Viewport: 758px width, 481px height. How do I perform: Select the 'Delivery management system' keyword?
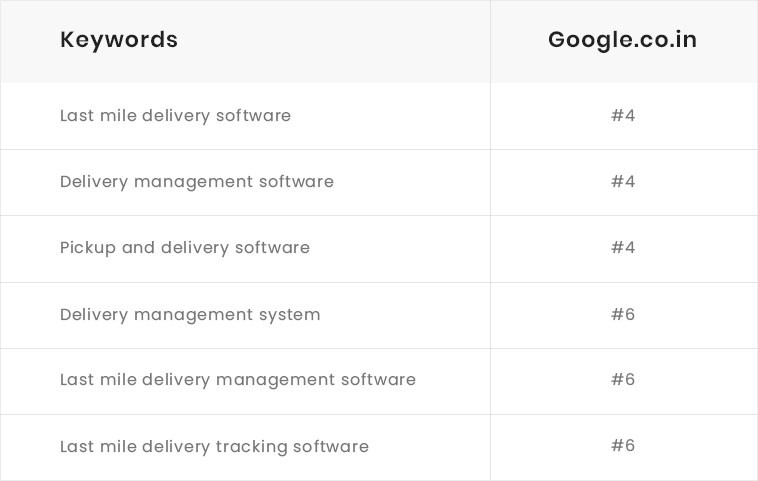190,315
